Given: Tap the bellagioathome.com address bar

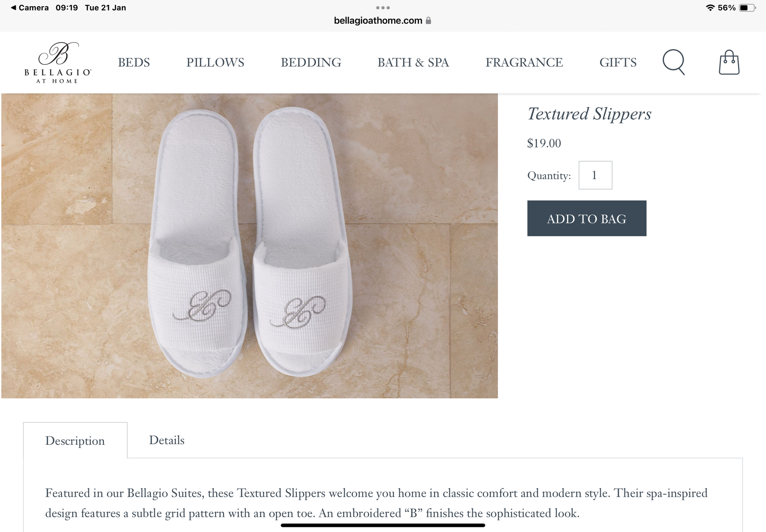Looking at the screenshot, I should pyautogui.click(x=378, y=21).
